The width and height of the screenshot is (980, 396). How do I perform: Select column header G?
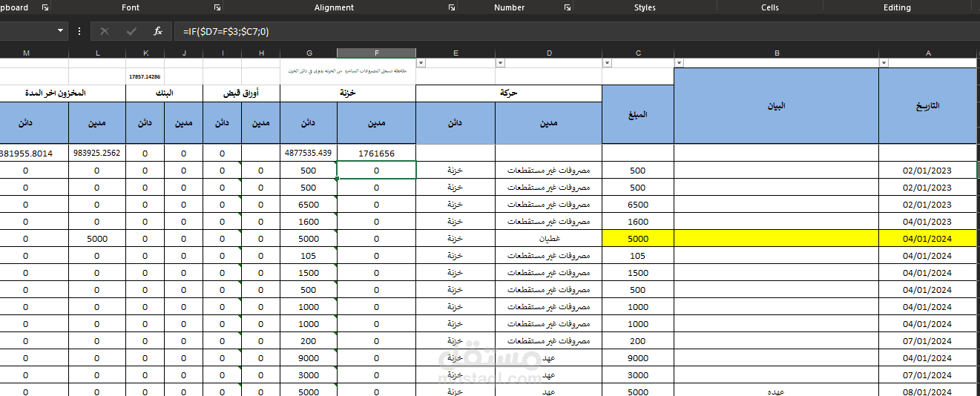click(x=309, y=53)
